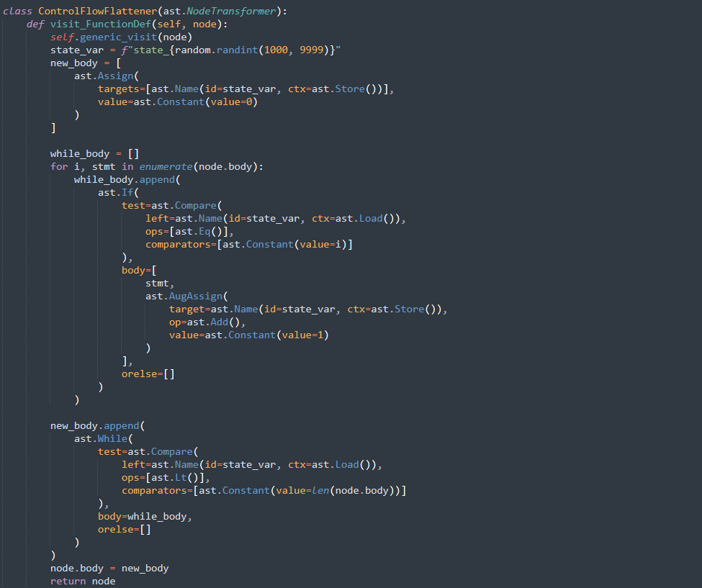Viewport: 702px width, 588px height.
Task: Click the randint function call
Action: click(x=238, y=50)
